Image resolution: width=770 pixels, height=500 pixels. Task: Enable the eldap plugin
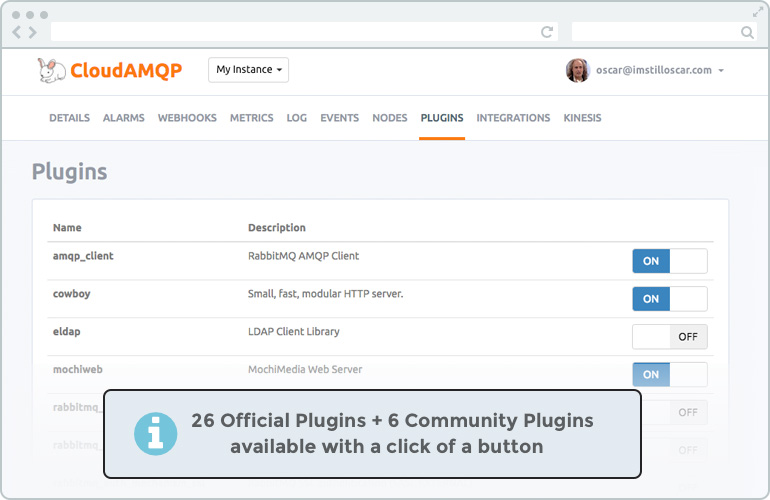point(670,336)
